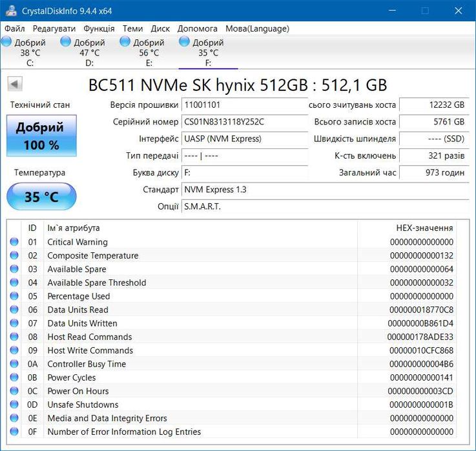Click the serial number field CS01N8313118Y252C
The width and height of the screenshot is (476, 451).
point(245,122)
